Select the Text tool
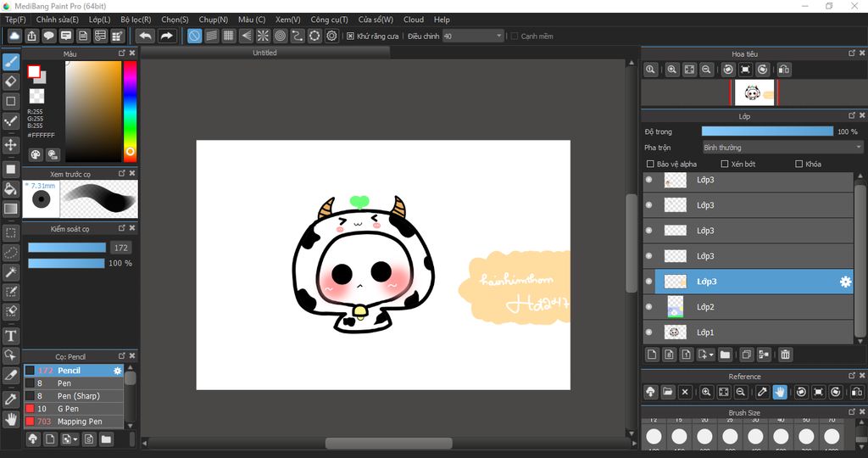Viewport: 868px width, 458px height. [10, 336]
